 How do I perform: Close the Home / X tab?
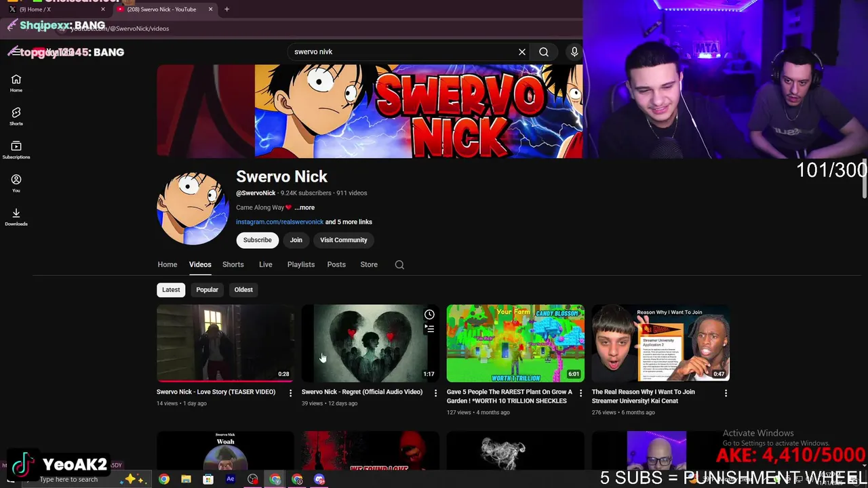[103, 9]
